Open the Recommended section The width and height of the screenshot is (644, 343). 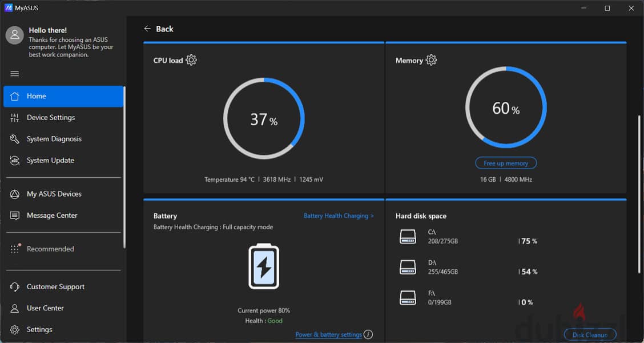(63, 249)
